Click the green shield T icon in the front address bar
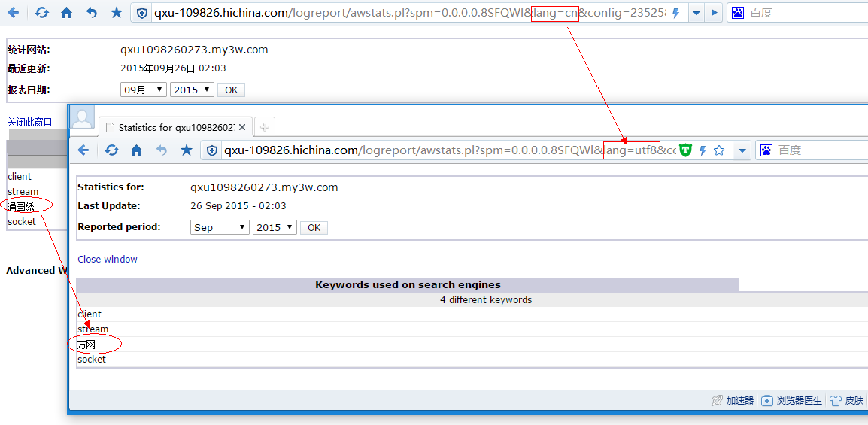This screenshot has height=425, width=868. coord(685,150)
